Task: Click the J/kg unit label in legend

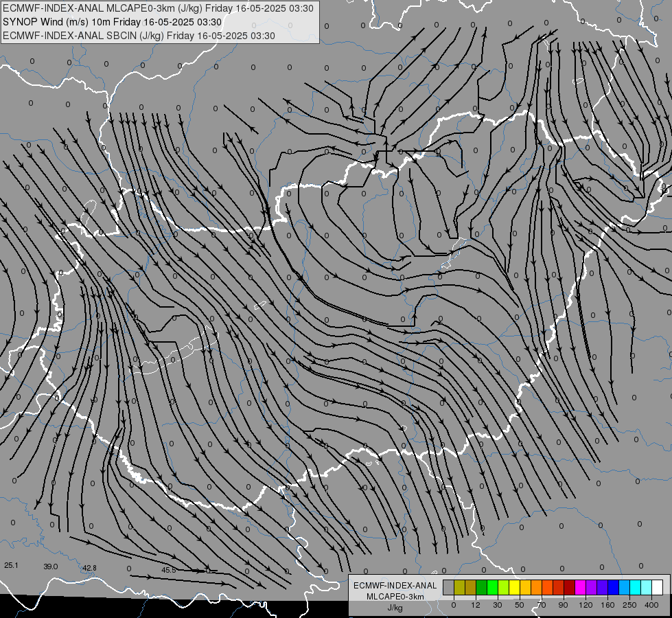Action: coord(395,608)
